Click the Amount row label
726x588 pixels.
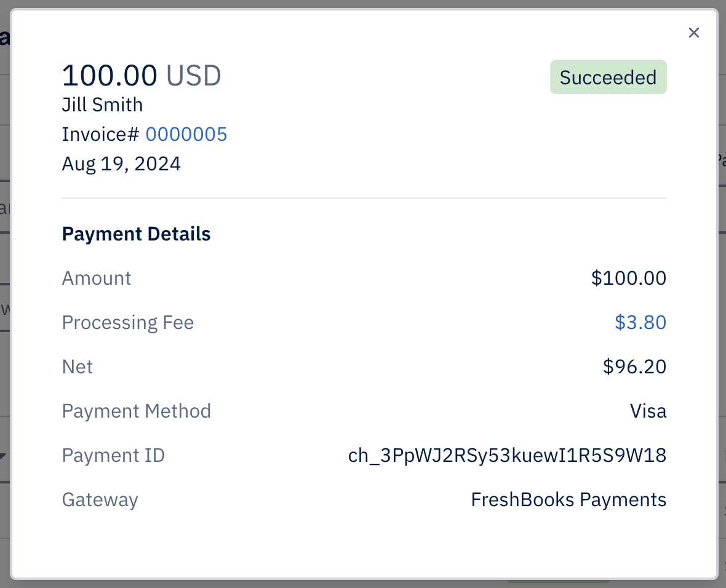(x=97, y=278)
